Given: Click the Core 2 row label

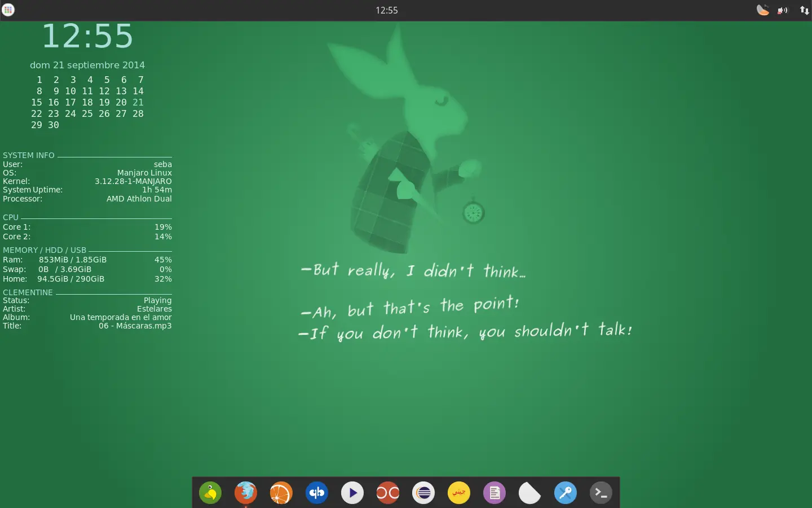Looking at the screenshot, I should click(17, 237).
